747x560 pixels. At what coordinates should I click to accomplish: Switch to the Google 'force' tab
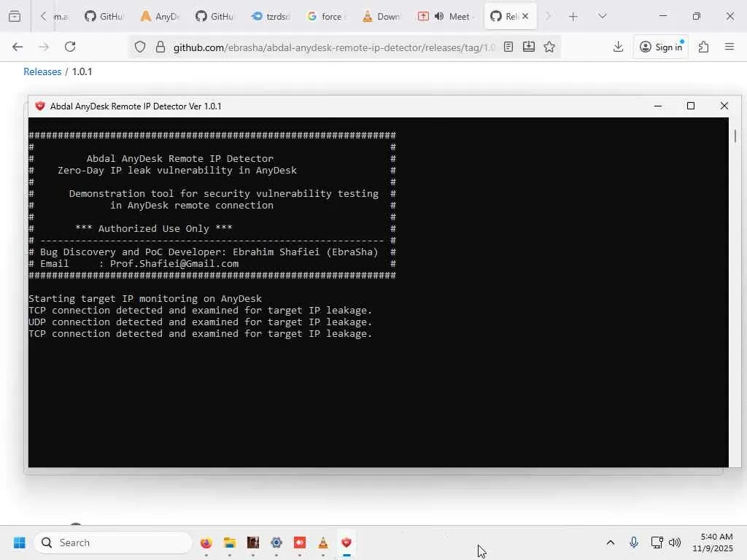point(326,16)
